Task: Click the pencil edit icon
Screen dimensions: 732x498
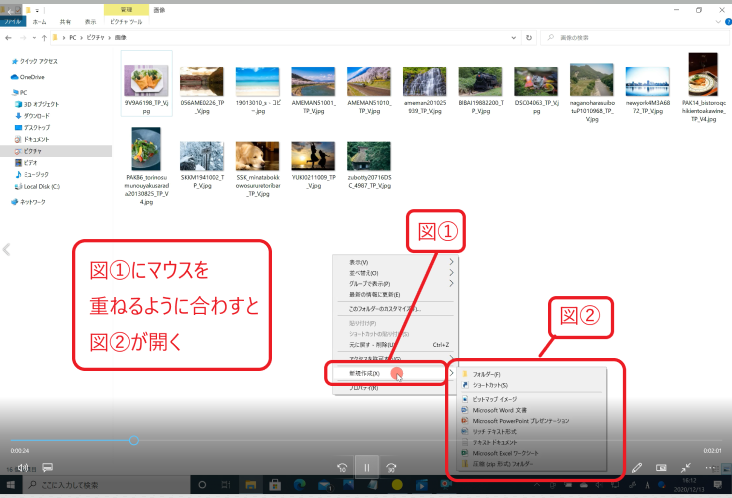Action: coord(637,467)
